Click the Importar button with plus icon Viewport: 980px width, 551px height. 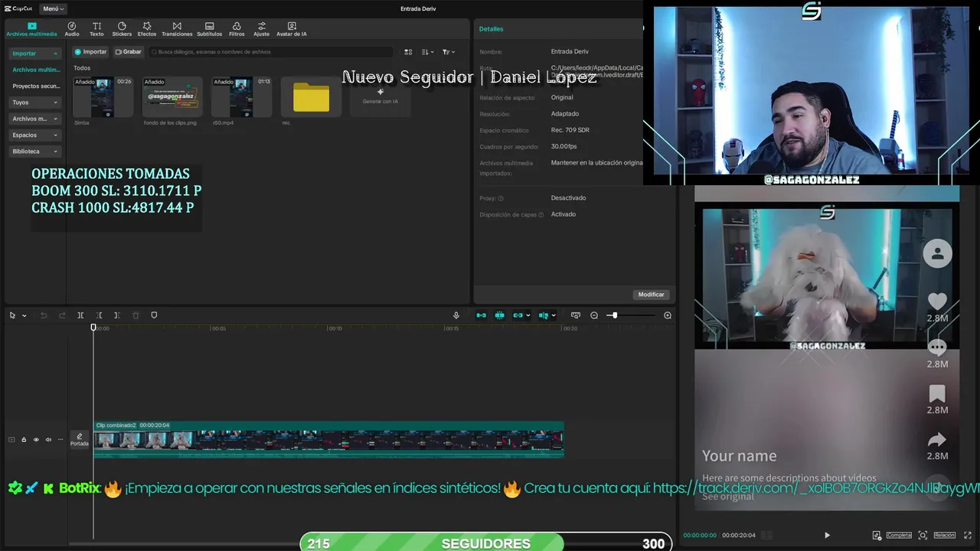click(90, 52)
